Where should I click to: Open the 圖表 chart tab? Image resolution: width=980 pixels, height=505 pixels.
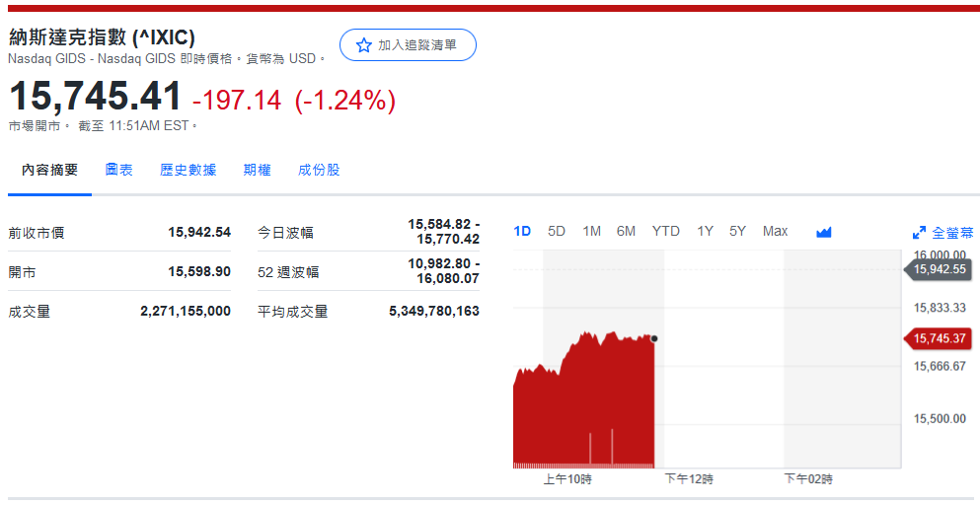(119, 170)
